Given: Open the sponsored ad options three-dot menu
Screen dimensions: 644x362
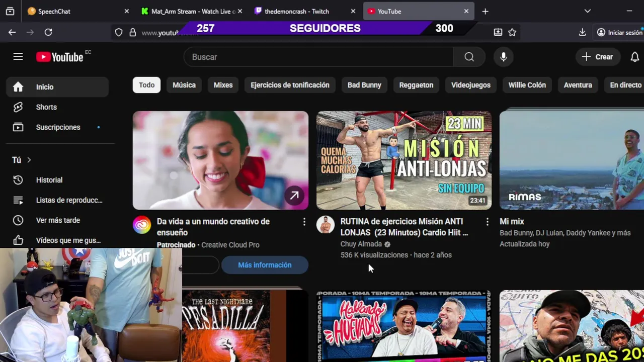Looking at the screenshot, I should point(304,222).
